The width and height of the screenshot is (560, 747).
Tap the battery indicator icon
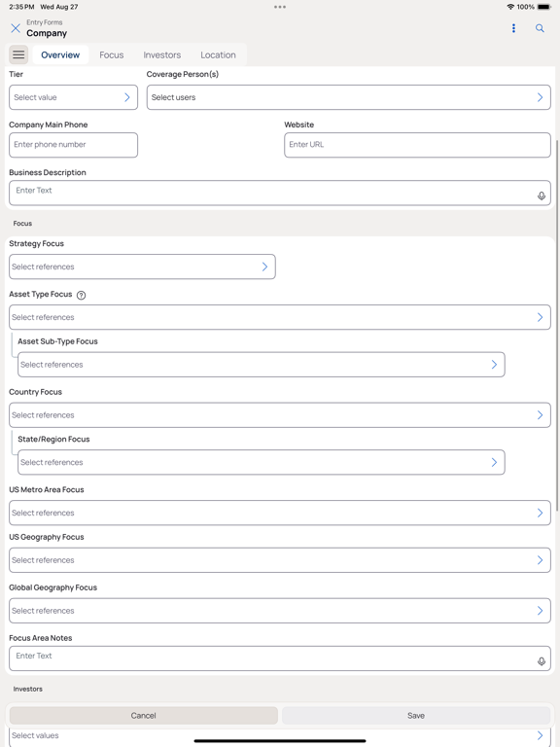pos(543,7)
